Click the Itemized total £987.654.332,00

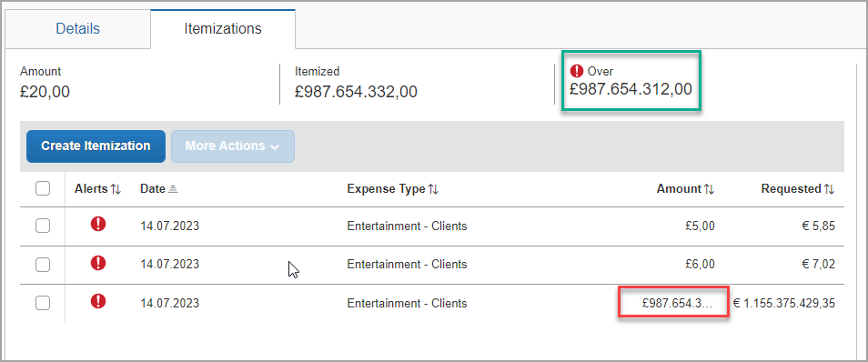(356, 91)
